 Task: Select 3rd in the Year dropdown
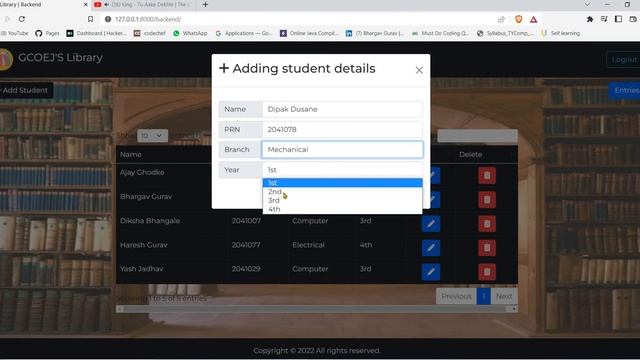tap(342, 200)
